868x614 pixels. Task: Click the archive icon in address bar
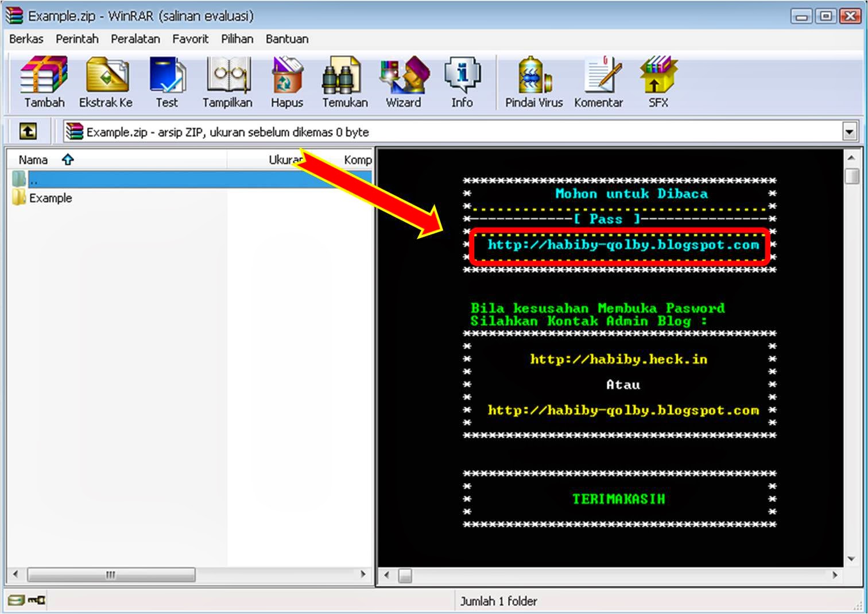point(74,132)
